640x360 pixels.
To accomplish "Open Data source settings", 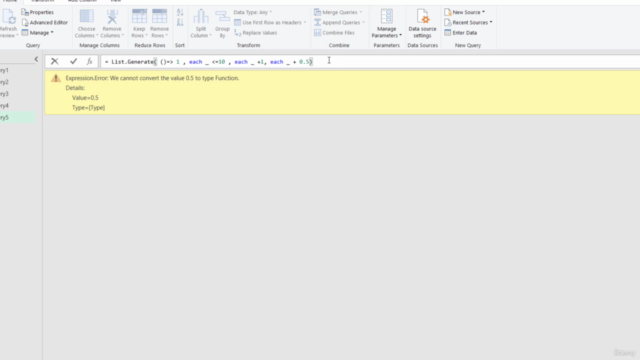I will pyautogui.click(x=422, y=24).
